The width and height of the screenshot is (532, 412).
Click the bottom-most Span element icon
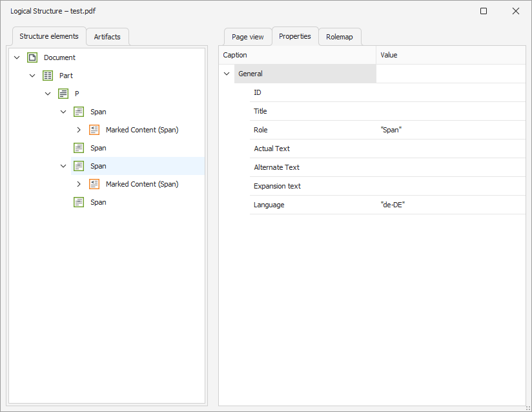79,202
